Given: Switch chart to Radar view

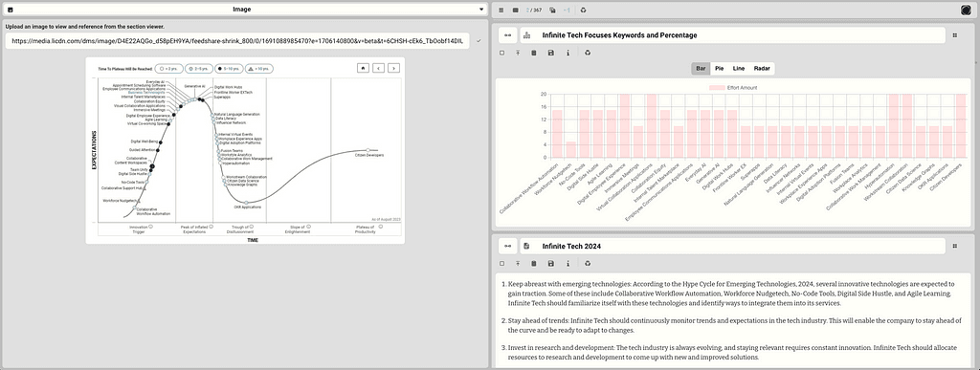Looking at the screenshot, I should [x=762, y=68].
